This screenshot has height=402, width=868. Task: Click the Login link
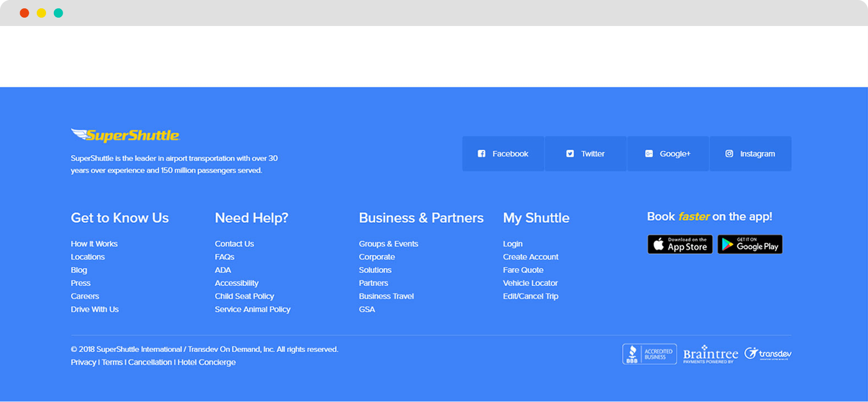513,244
